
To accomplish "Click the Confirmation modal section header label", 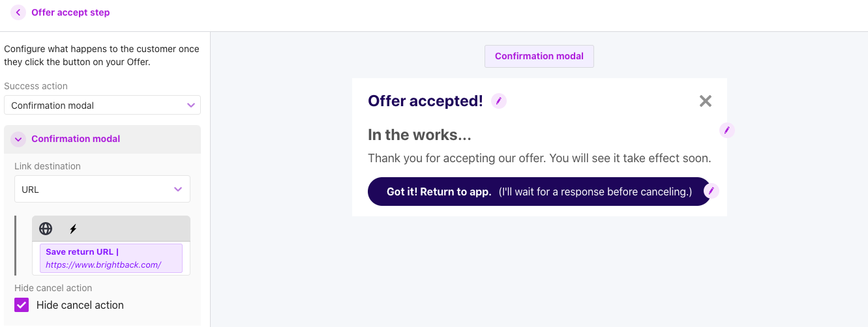I will coord(76,139).
